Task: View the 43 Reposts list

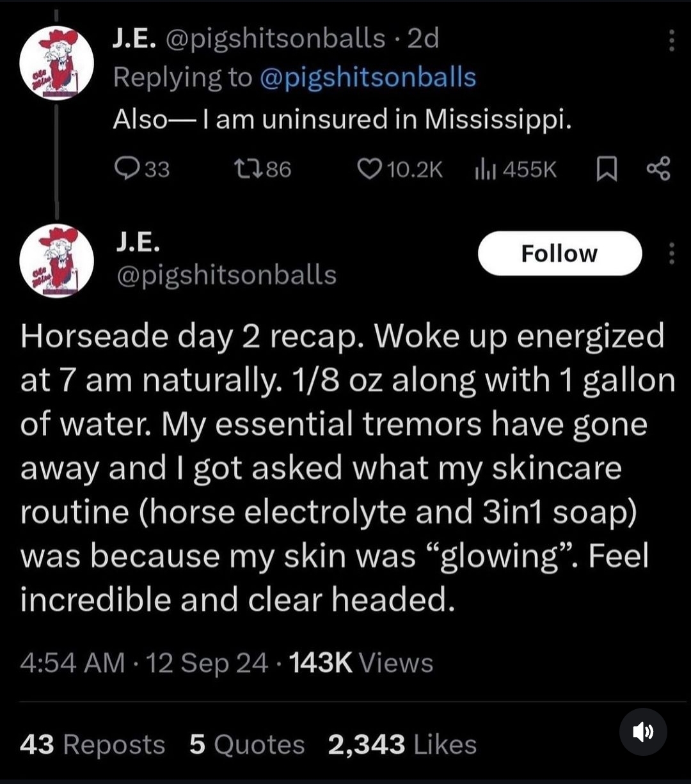Action: (93, 745)
